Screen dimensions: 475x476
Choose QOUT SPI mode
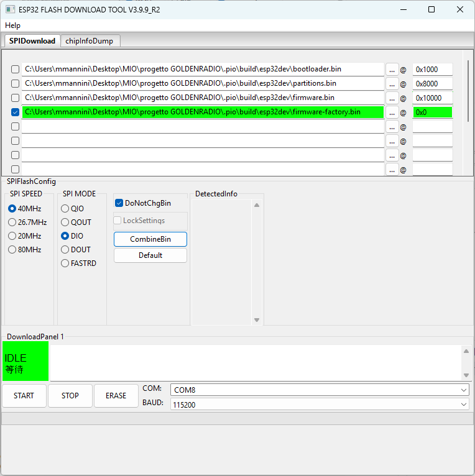click(x=76, y=222)
